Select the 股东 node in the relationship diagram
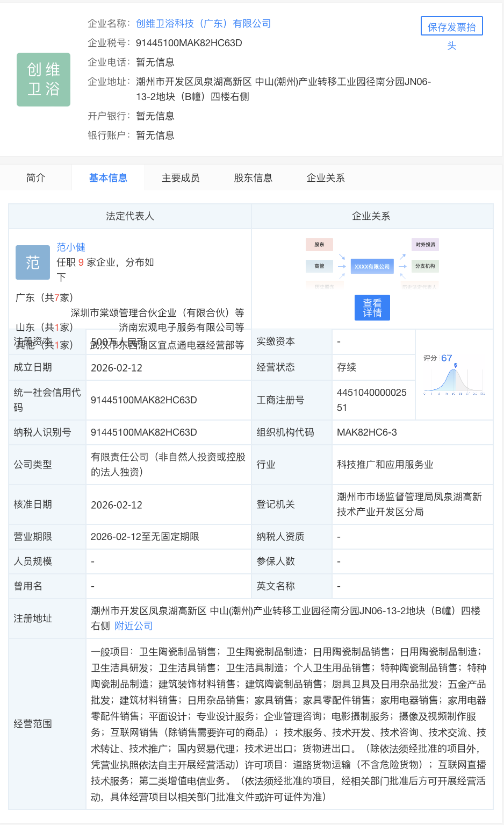Viewport: 504px width, 825px height. 319,244
